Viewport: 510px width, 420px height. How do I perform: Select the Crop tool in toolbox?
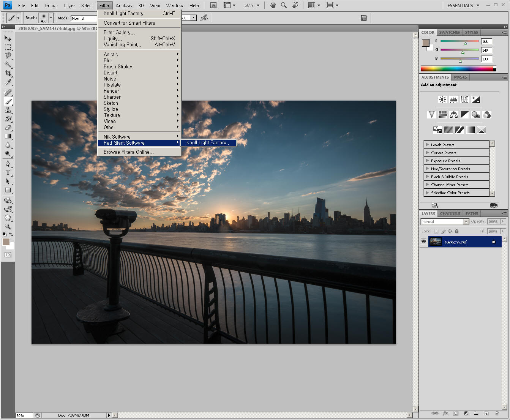coord(8,73)
